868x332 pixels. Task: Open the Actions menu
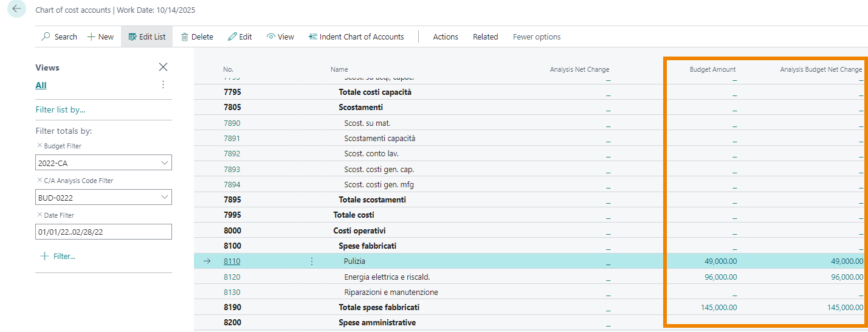click(x=445, y=36)
